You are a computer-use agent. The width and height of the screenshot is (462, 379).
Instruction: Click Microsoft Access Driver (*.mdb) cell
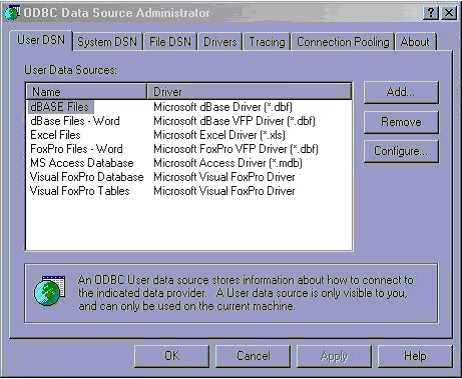[228, 163]
